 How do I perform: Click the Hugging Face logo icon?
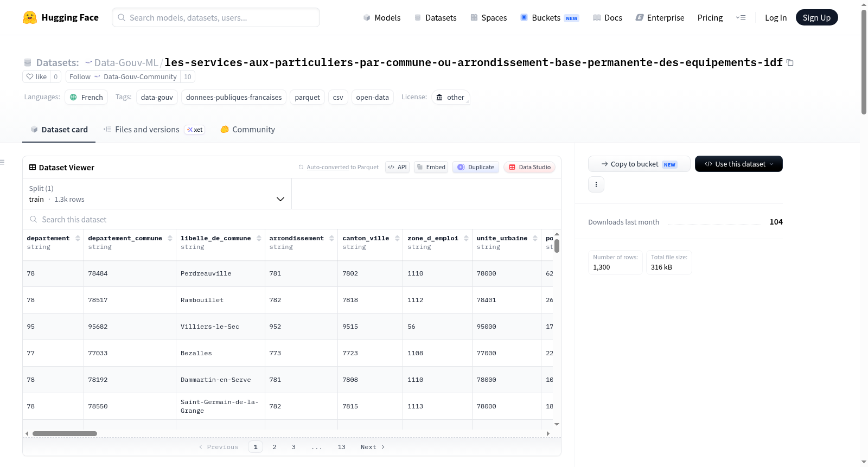pyautogui.click(x=30, y=17)
